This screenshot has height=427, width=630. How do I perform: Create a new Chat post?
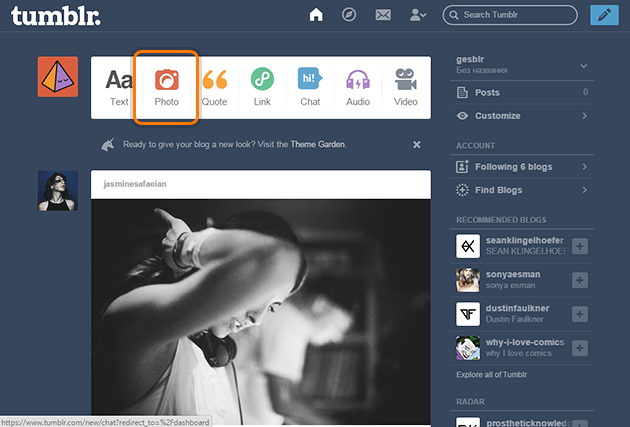pos(310,87)
